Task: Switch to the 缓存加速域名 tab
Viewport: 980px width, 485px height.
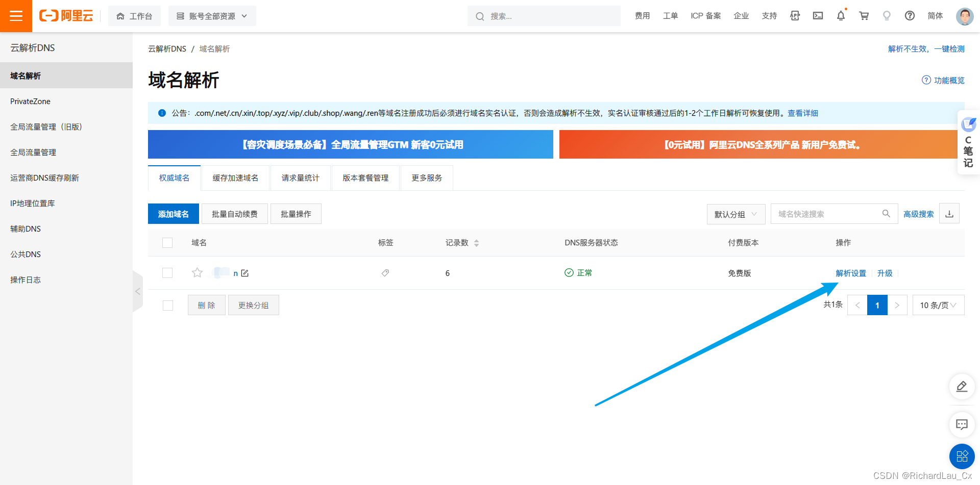Action: (x=235, y=177)
